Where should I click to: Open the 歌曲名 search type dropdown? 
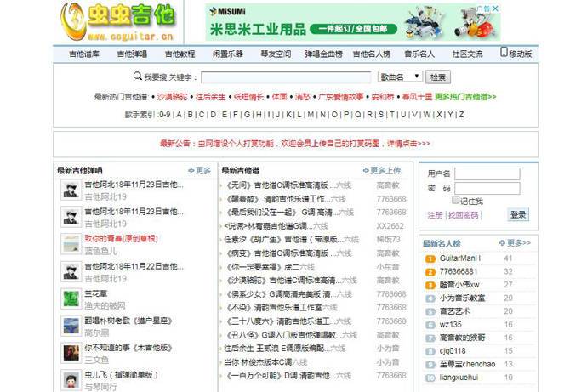point(400,77)
